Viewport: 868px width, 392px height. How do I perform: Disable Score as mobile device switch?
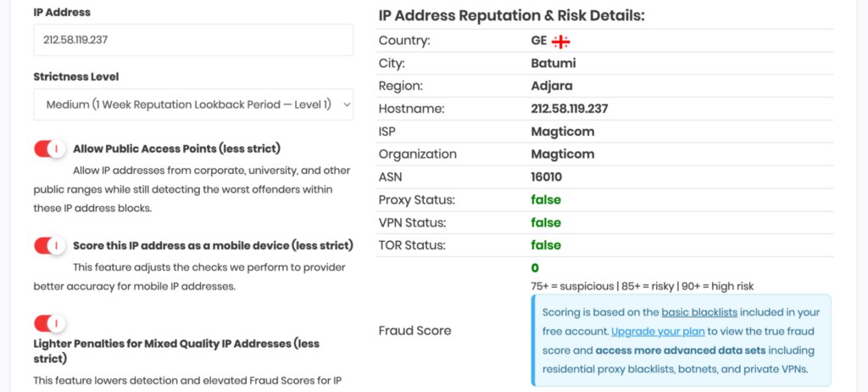(50, 245)
